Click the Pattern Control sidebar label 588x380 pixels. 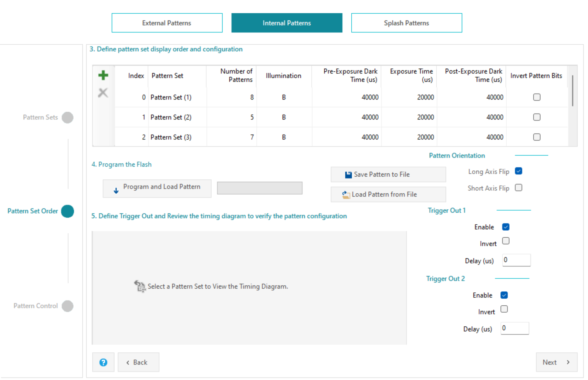[x=36, y=306]
